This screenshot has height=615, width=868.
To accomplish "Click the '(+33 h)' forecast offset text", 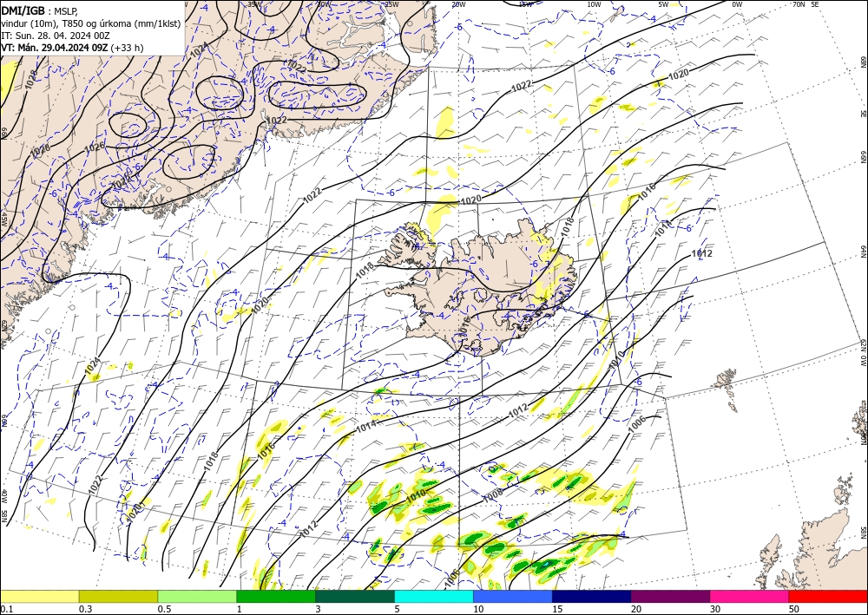I will coord(128,48).
